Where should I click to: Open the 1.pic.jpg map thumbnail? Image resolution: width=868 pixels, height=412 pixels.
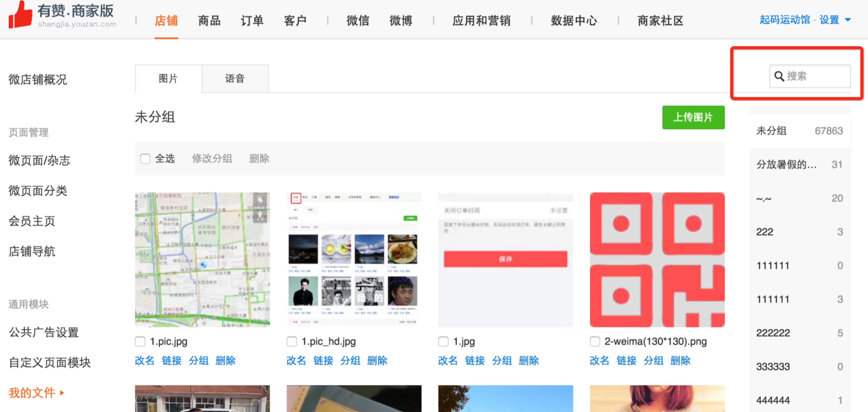coord(203,260)
